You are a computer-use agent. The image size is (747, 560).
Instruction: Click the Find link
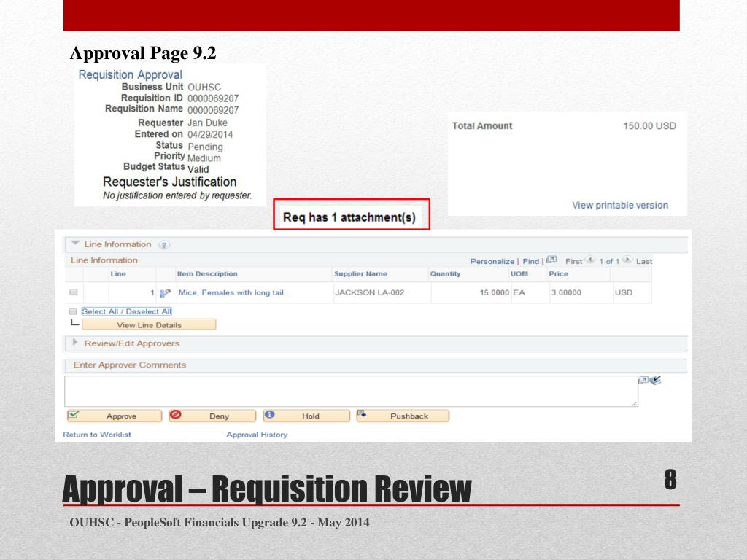click(x=531, y=262)
